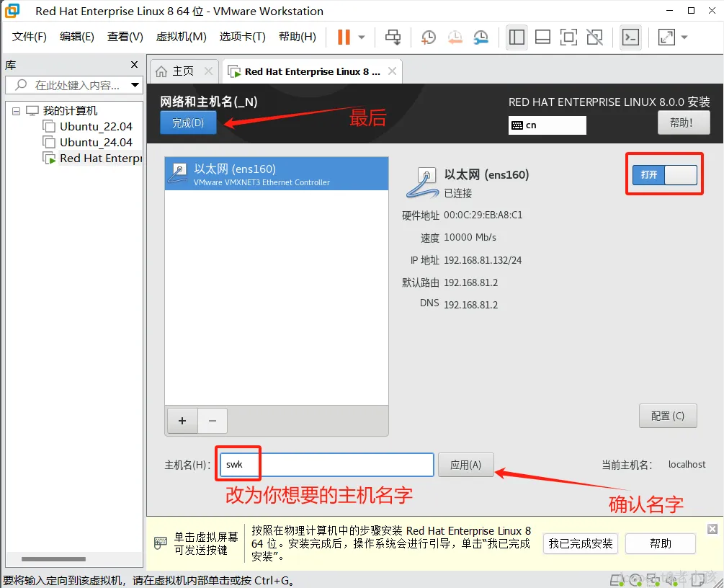Send Ctrl+Alt+Del to the virtual machine

[393, 37]
